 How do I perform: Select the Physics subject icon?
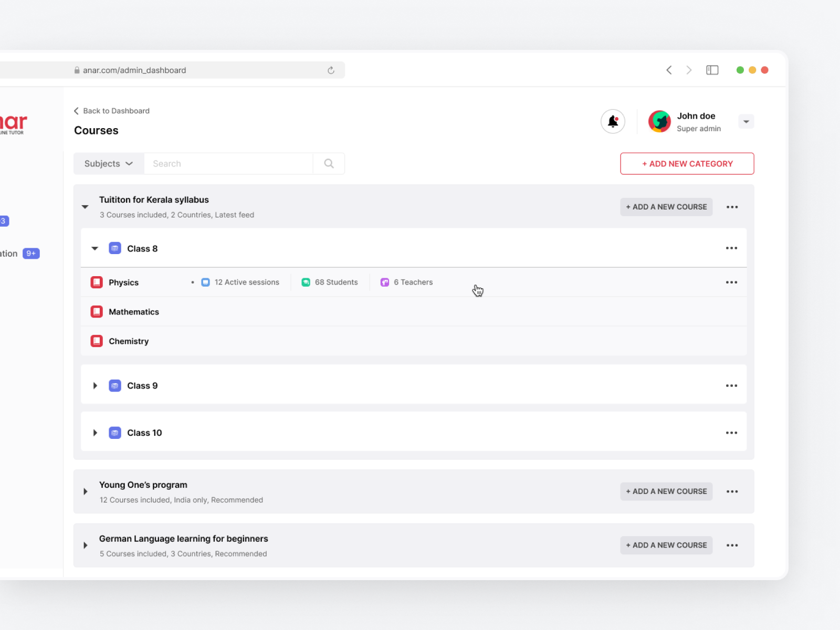(97, 282)
